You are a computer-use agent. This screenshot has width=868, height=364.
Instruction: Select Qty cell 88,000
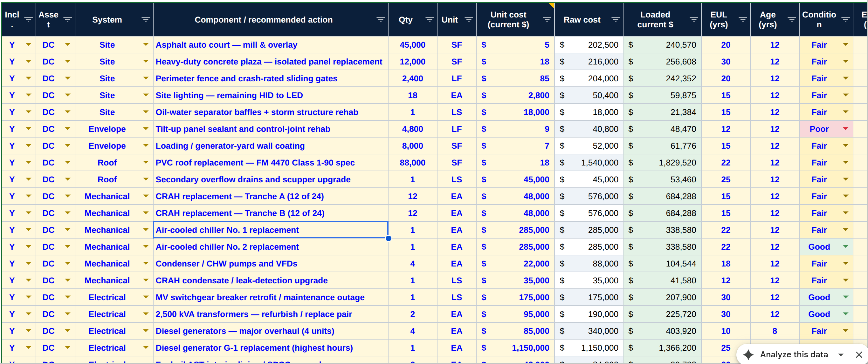(412, 162)
